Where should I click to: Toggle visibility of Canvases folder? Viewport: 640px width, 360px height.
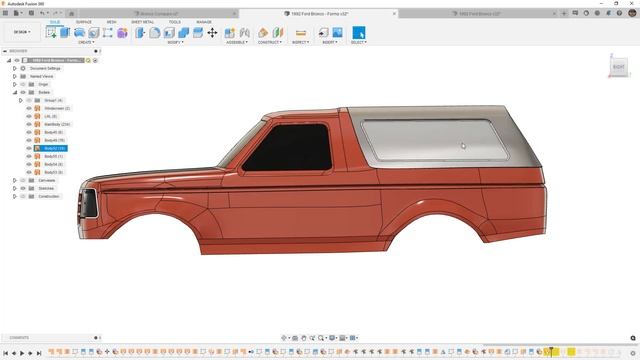[23, 180]
